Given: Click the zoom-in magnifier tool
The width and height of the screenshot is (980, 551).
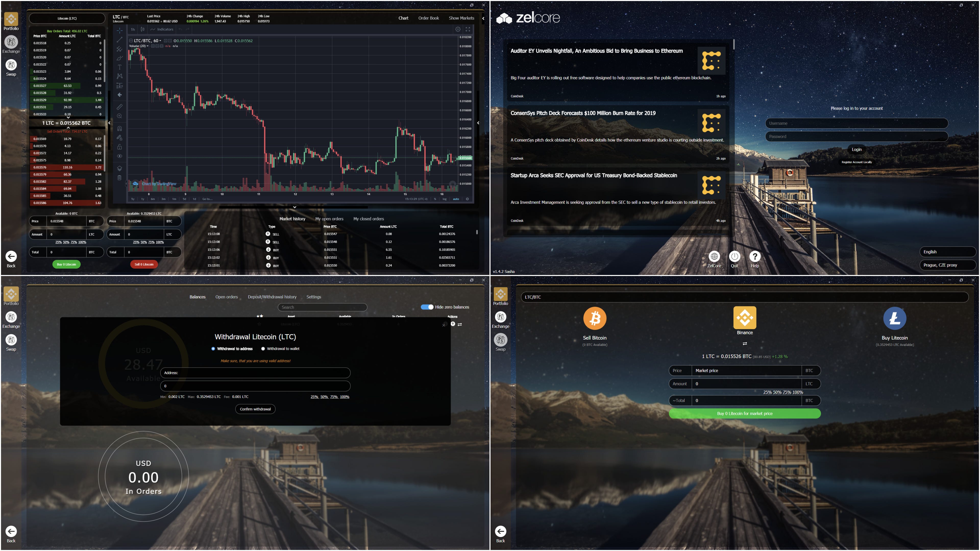Looking at the screenshot, I should (x=119, y=116).
